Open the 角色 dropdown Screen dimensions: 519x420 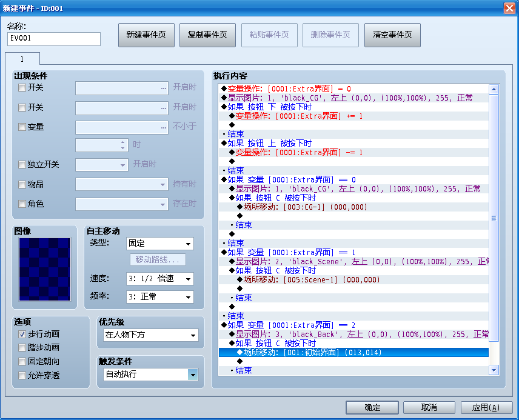pyautogui.click(x=122, y=204)
